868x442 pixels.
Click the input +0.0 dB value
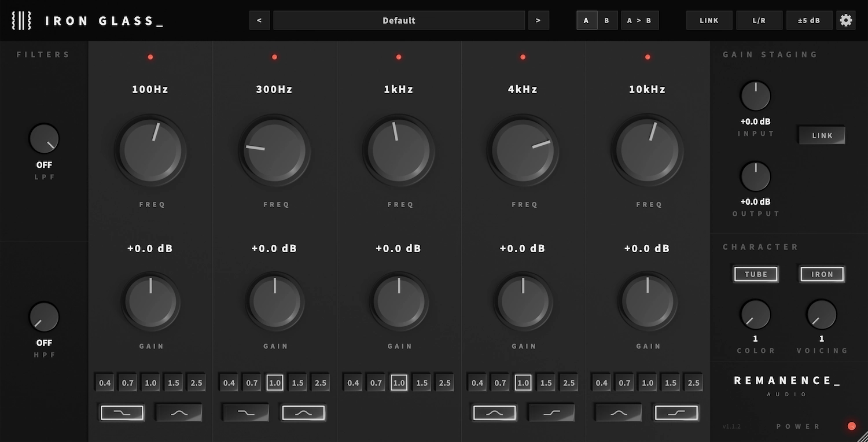[755, 121]
